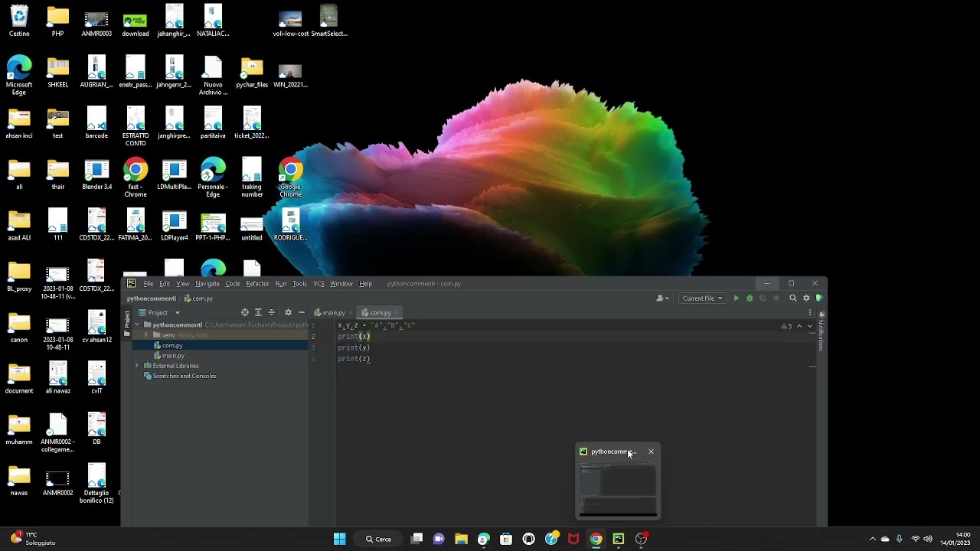Click pythoncommenti breadcrumb in navigation bar
The image size is (980, 551).
click(152, 298)
